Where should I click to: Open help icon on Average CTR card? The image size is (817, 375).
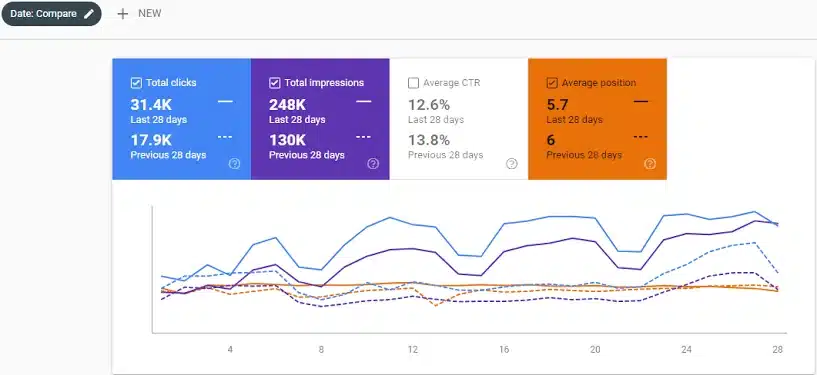click(x=512, y=164)
